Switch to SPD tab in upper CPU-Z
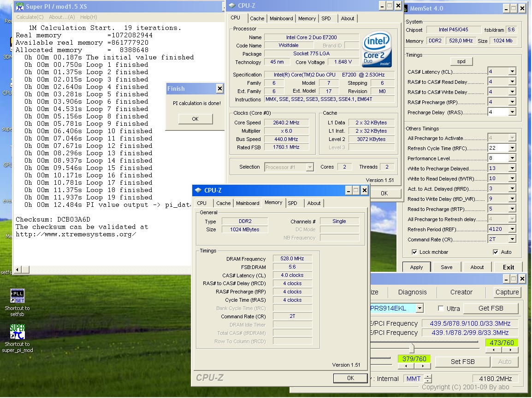532x398 pixels. click(326, 18)
